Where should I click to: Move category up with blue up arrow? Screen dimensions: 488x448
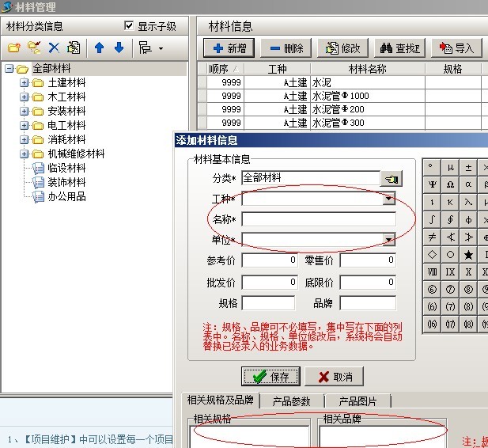coord(99,48)
